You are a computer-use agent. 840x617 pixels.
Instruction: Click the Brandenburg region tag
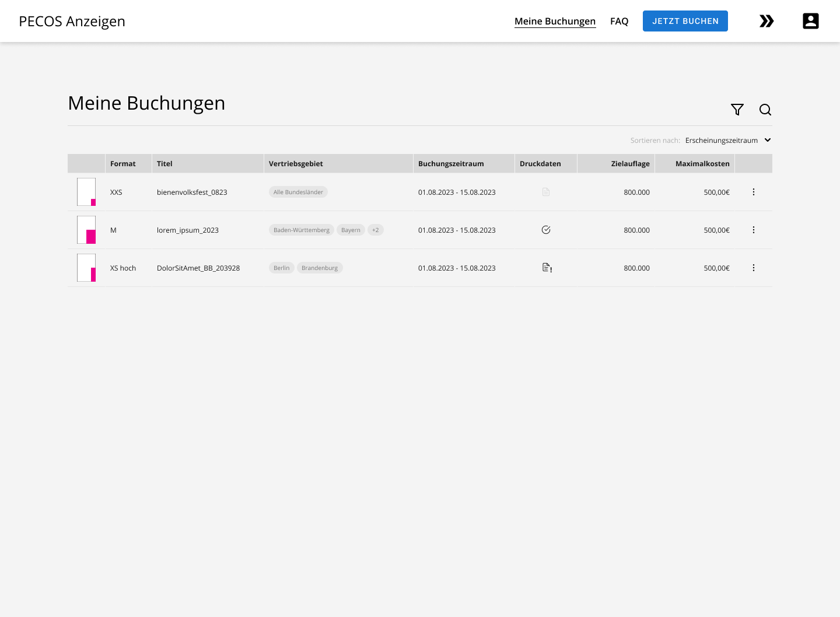[x=320, y=268]
